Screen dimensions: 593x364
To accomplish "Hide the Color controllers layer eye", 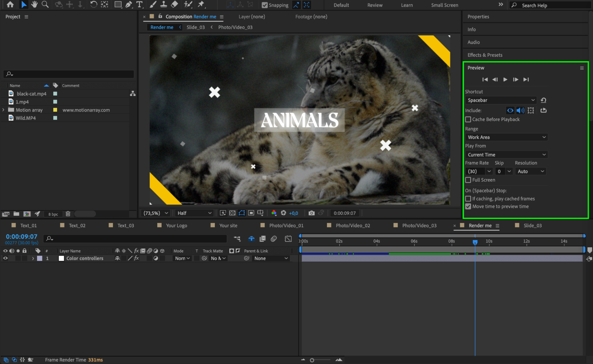I will tap(5, 258).
